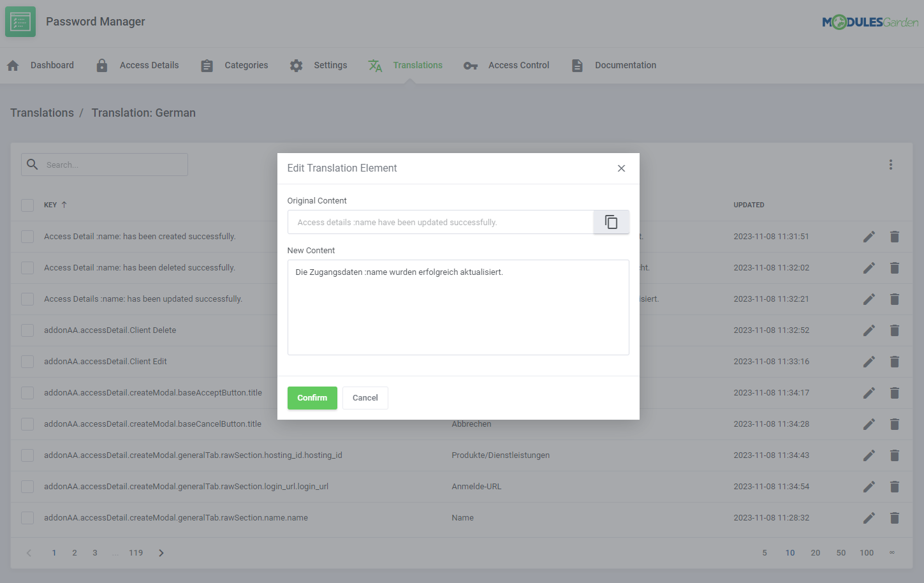Edit 'addonAA.accessDetail.Client Edit' via pencil icon

869,362
